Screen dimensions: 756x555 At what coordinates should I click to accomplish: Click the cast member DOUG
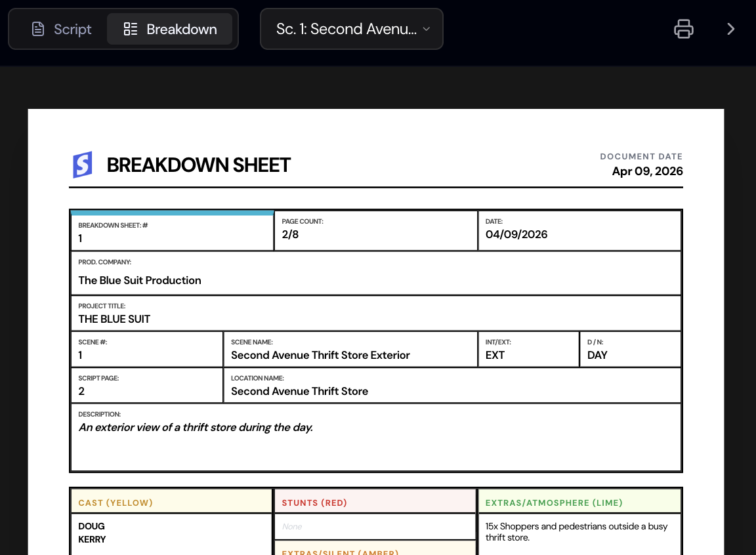pos(91,526)
